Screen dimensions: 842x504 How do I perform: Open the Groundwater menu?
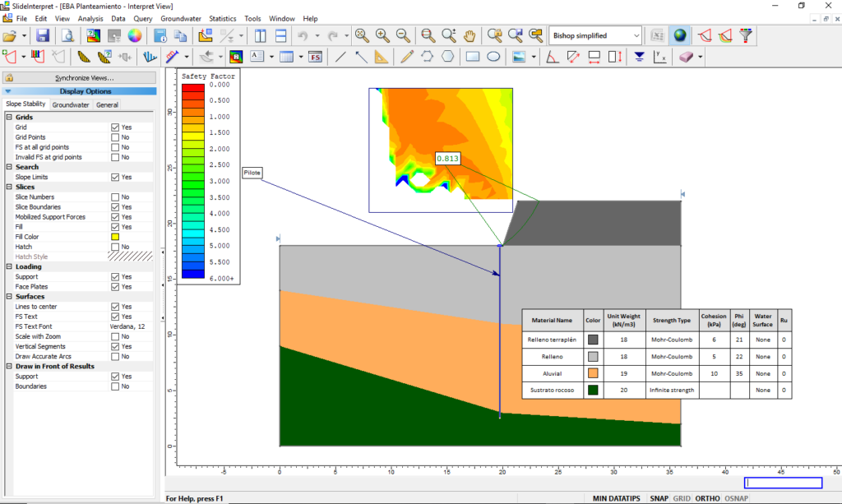coord(181,18)
